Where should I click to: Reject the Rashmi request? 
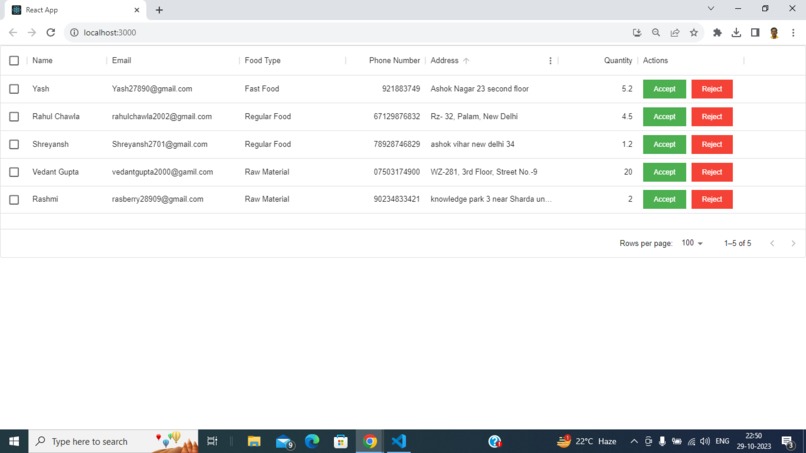(712, 200)
